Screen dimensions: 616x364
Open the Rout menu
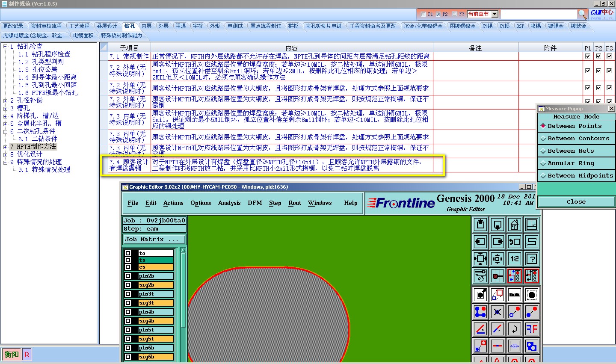click(294, 203)
